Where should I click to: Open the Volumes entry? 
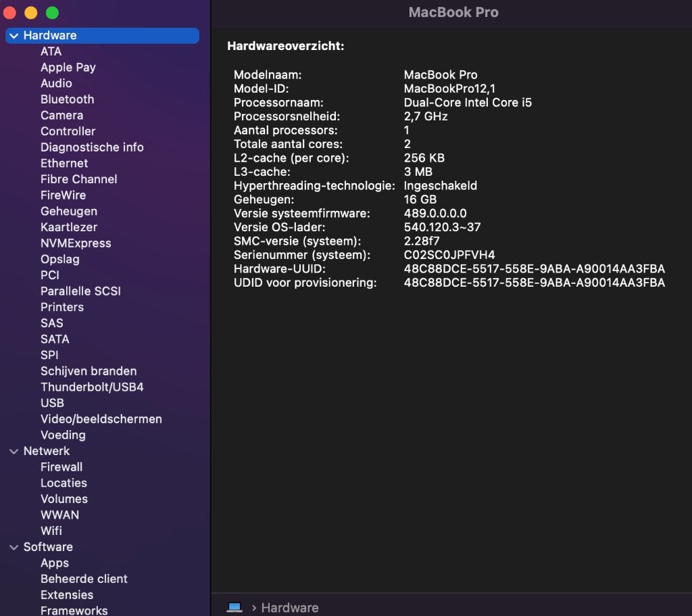point(64,499)
